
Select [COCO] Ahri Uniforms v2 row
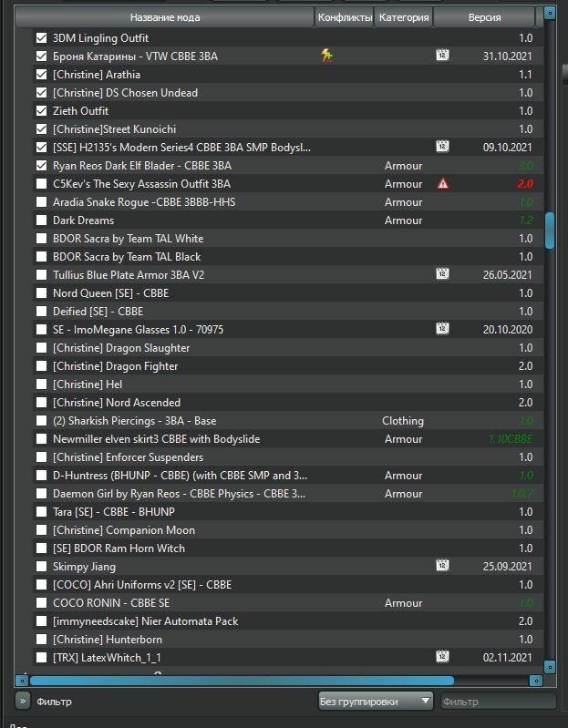tap(288, 585)
